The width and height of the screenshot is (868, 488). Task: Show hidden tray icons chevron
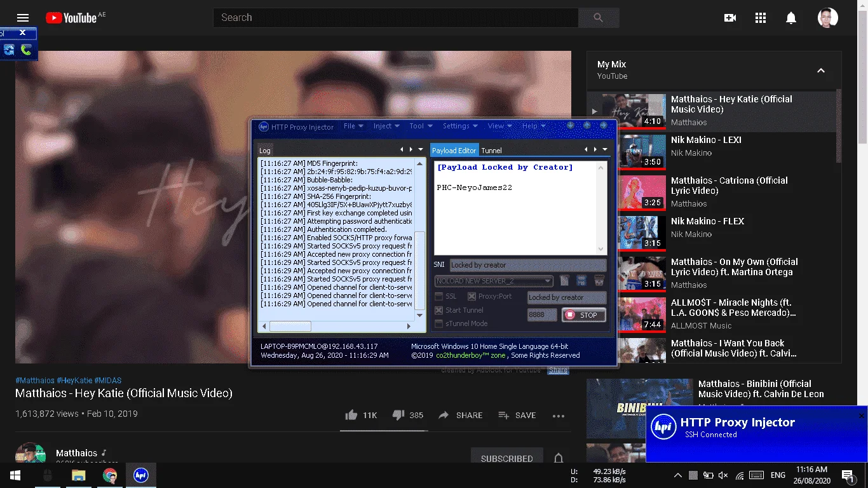[678, 475]
